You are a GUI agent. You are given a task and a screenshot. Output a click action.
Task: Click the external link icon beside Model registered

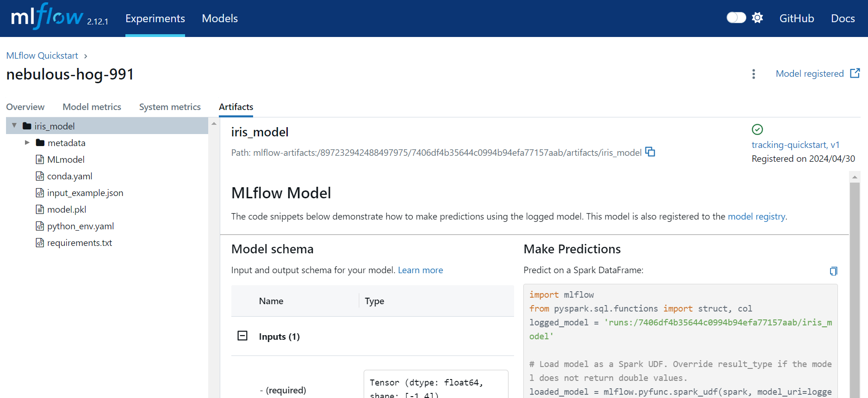pos(855,73)
